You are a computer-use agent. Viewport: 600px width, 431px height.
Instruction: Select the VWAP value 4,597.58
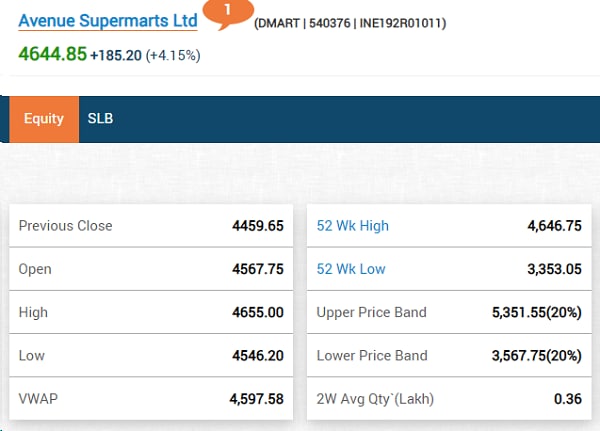pos(256,399)
